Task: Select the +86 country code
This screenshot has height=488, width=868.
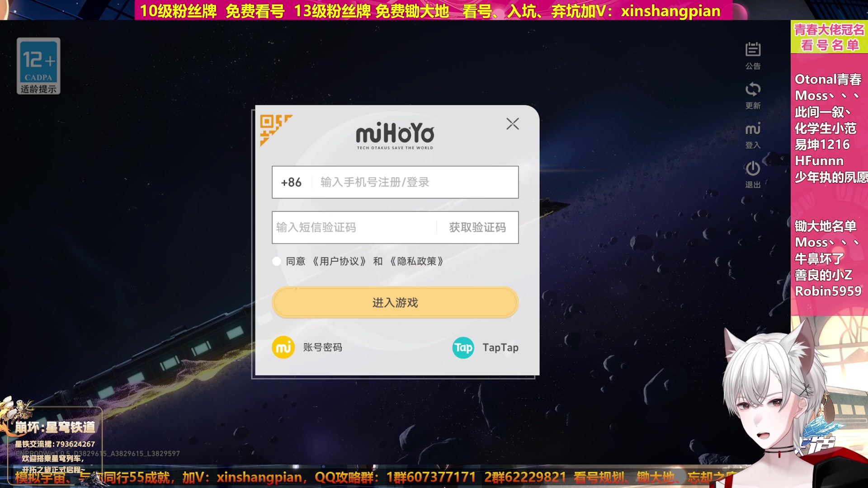Action: pyautogui.click(x=291, y=182)
